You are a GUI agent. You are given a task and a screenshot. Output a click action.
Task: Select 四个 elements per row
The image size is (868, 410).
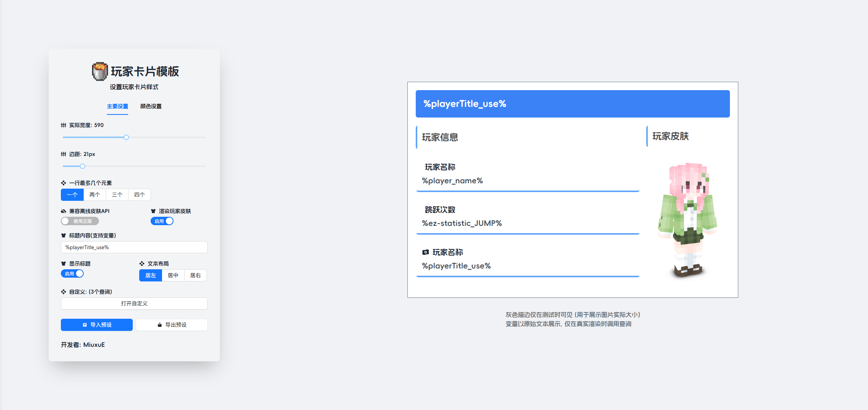pyautogui.click(x=140, y=195)
